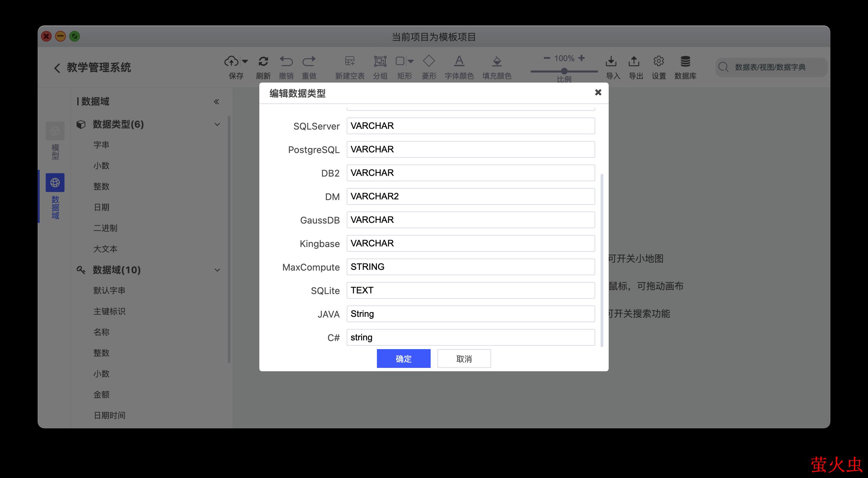Click the Import icon
868x478 pixels.
pyautogui.click(x=611, y=61)
